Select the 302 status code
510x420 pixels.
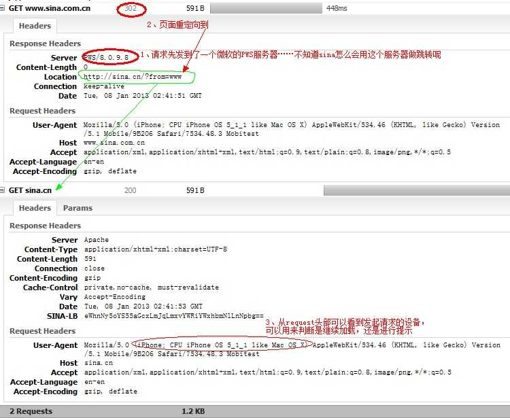pos(131,8)
